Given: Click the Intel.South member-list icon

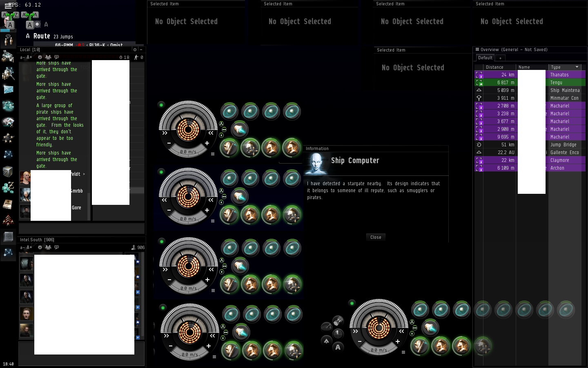Looking at the screenshot, I should 48,247.
